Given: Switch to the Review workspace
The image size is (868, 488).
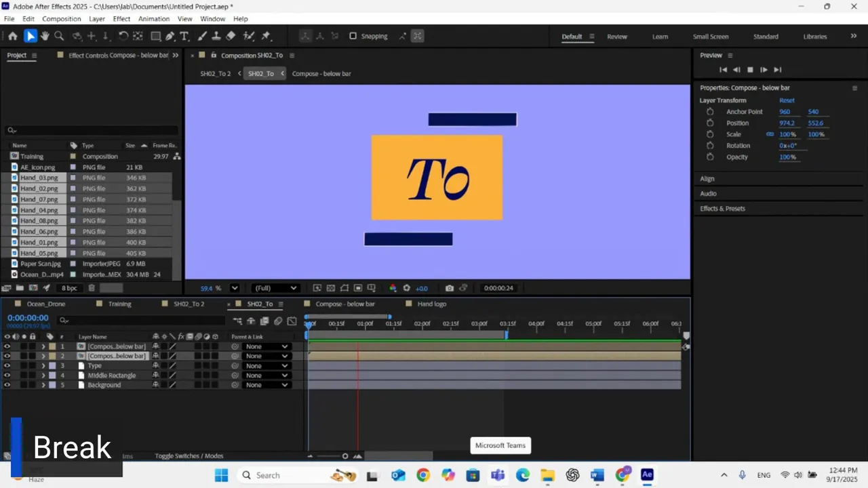Looking at the screenshot, I should coord(617,37).
